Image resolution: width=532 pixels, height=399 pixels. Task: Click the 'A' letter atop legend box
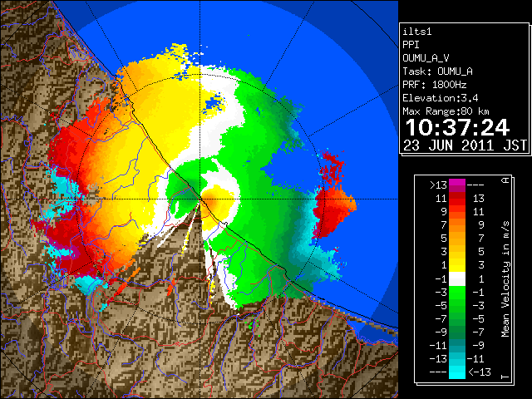pyautogui.click(x=505, y=180)
